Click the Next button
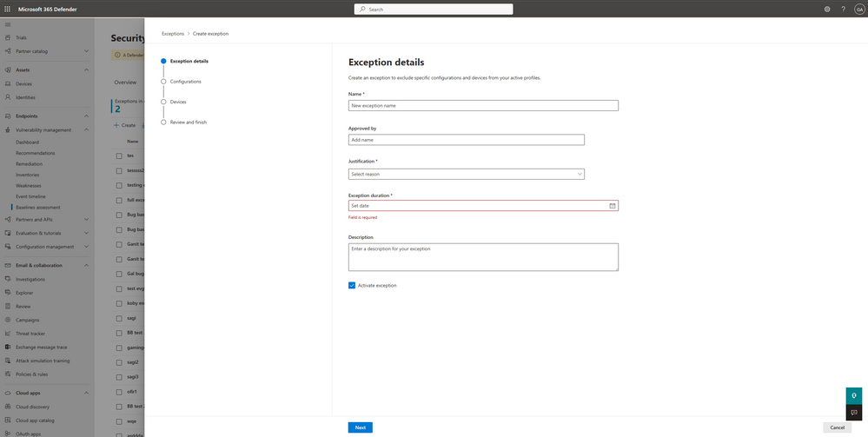 pos(361,427)
